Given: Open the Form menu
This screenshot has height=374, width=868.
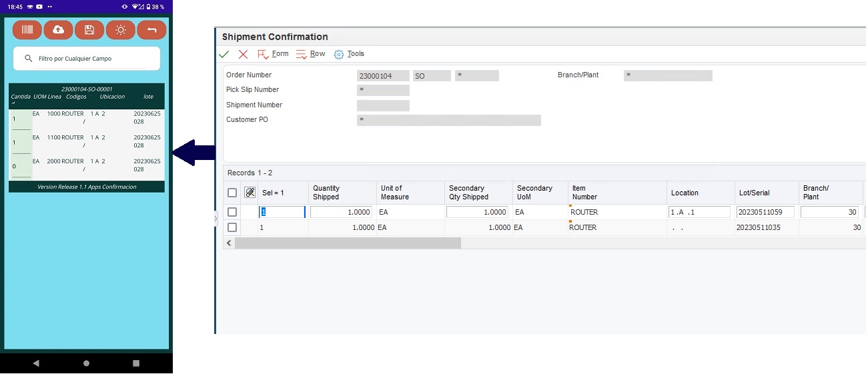Looking at the screenshot, I should 273,54.
